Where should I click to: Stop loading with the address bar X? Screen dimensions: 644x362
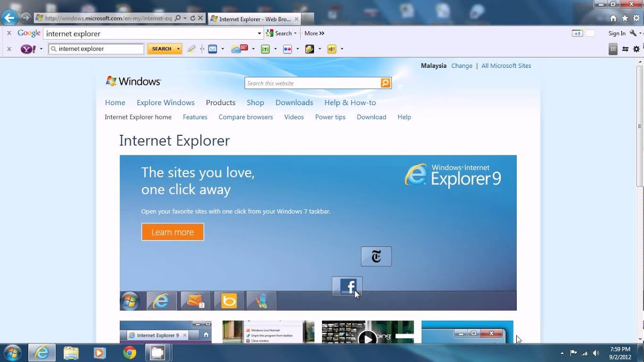pos(200,18)
